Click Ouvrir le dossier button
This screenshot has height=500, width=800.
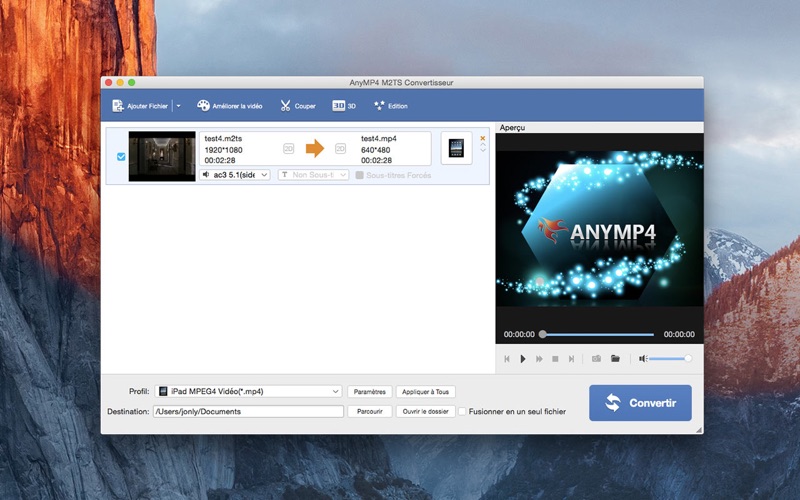pyautogui.click(x=426, y=411)
